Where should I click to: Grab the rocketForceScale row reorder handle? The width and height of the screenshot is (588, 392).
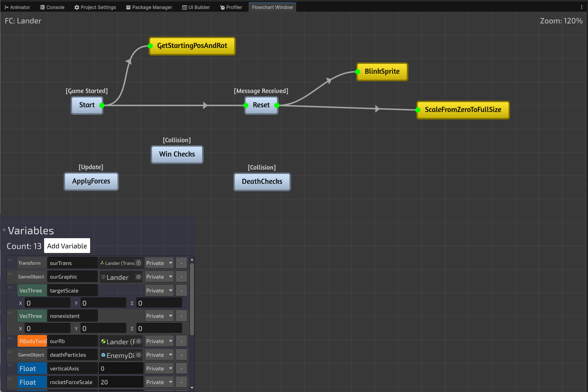10,379
